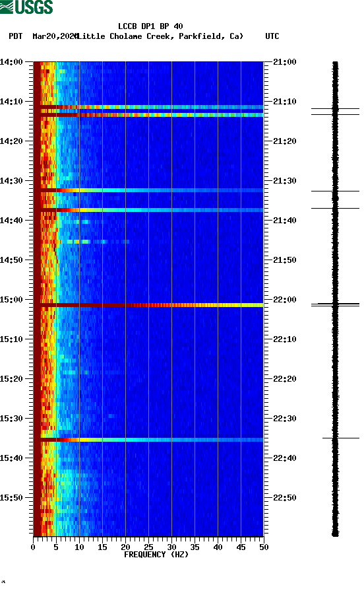364x589 pixels.
Task: Click the 15:40 PDT time label
Action: coord(11,458)
